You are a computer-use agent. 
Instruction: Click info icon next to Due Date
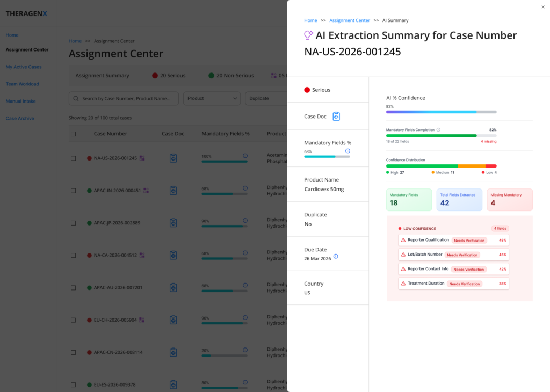click(x=336, y=256)
